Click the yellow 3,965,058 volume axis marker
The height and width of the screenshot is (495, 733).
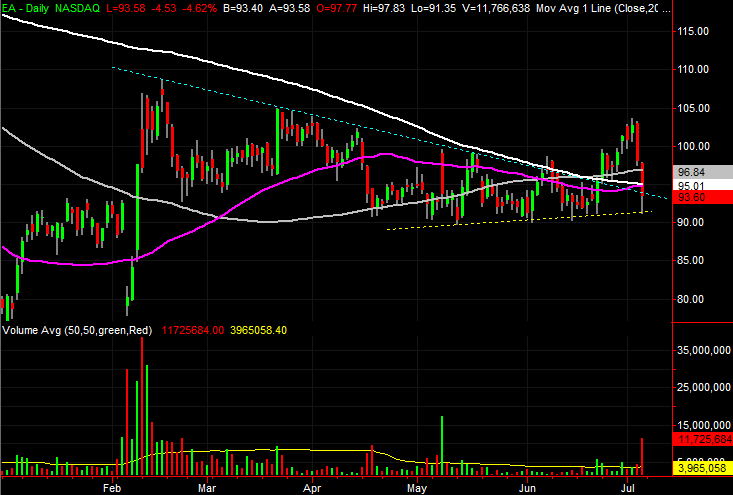[x=703, y=468]
